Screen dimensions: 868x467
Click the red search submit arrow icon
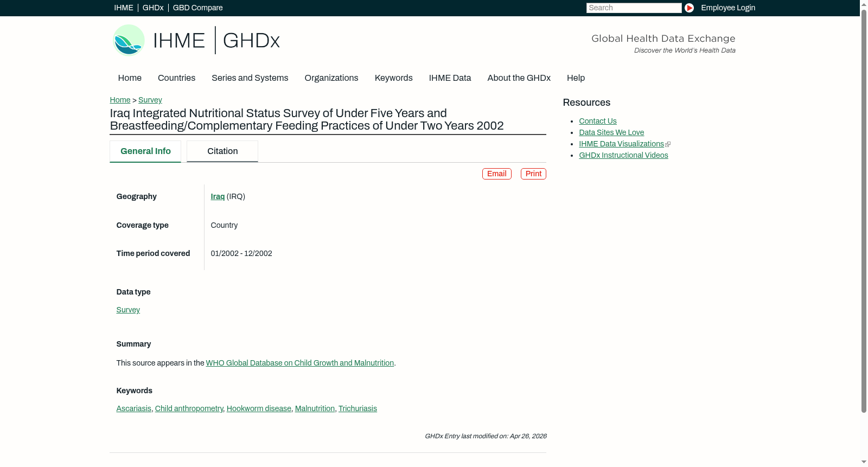[x=689, y=8]
